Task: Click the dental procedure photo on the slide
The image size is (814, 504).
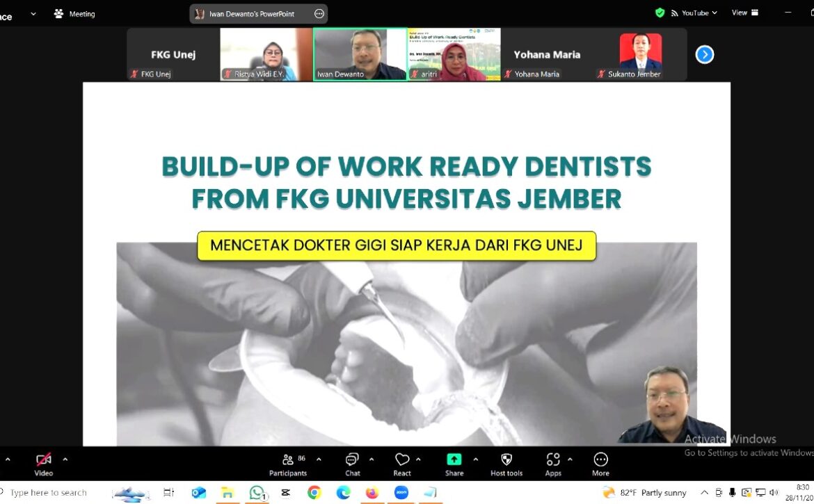Action: point(406,344)
